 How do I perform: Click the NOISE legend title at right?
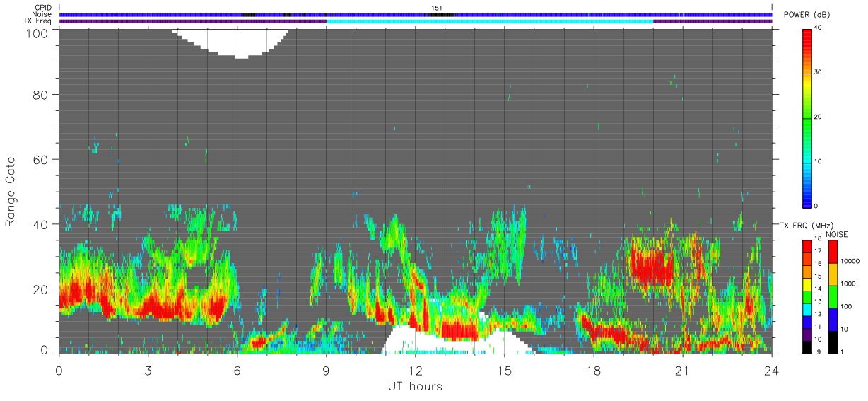836,234
